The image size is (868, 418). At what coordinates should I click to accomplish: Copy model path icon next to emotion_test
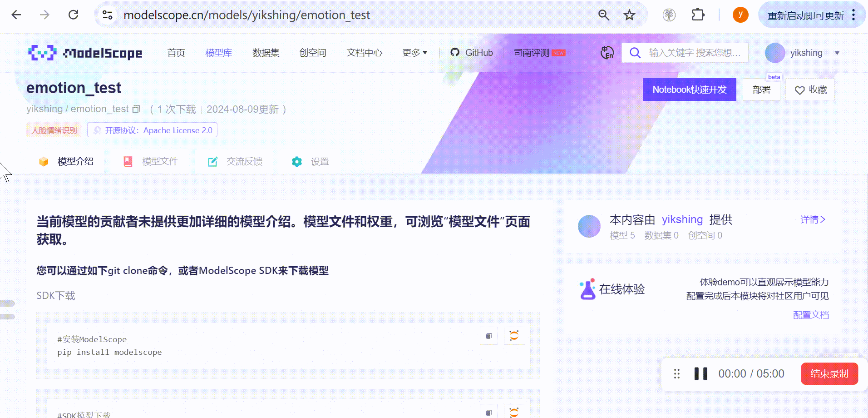pyautogui.click(x=136, y=109)
